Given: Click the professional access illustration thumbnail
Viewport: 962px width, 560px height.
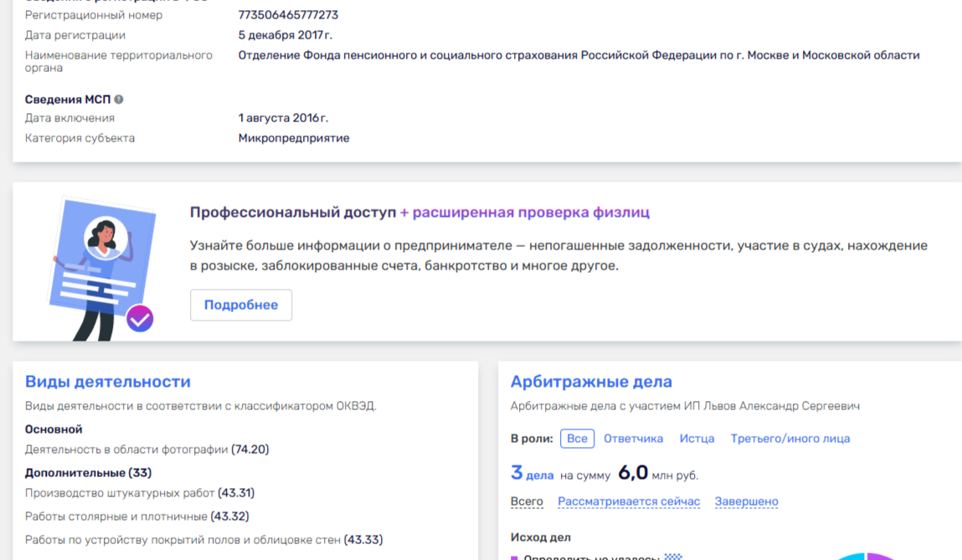Looking at the screenshot, I should 102,270.
